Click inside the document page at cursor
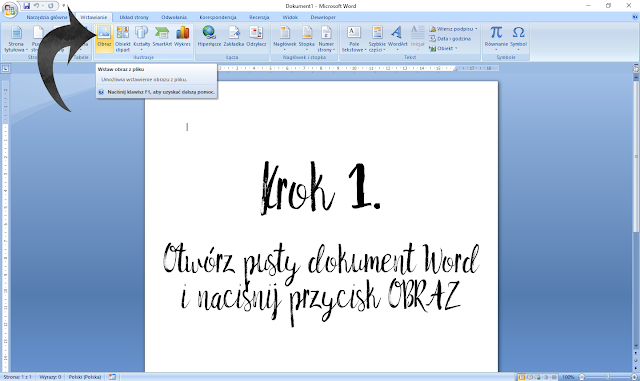The height and width of the screenshot is (381, 640). [187, 127]
